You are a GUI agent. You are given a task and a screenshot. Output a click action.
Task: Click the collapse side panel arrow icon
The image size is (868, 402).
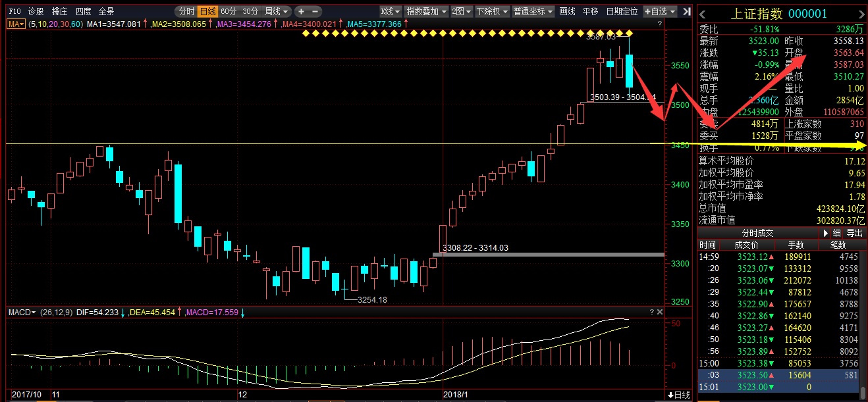687,11
